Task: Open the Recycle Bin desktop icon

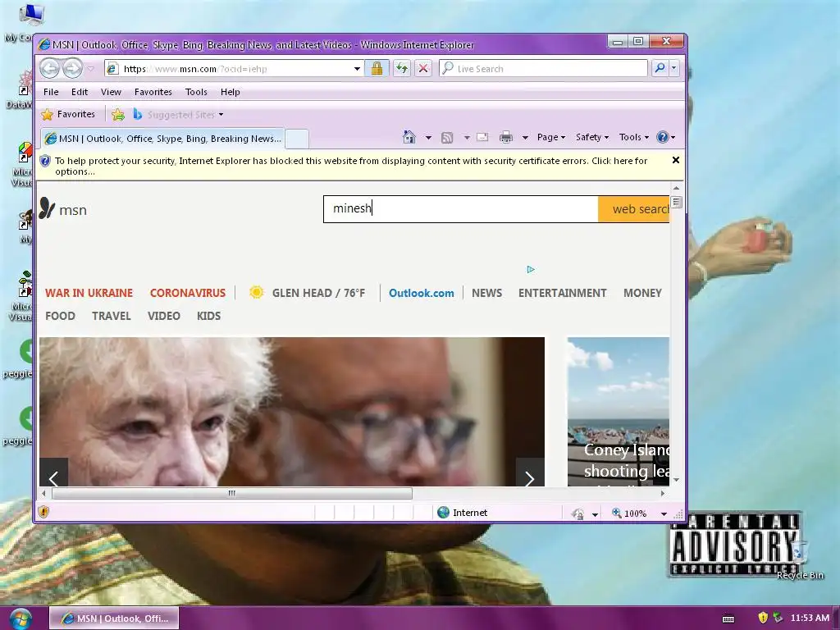Action: (800, 559)
